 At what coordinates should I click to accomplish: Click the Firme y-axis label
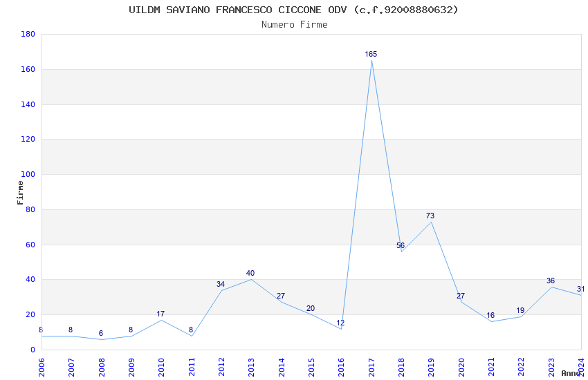[20, 193]
